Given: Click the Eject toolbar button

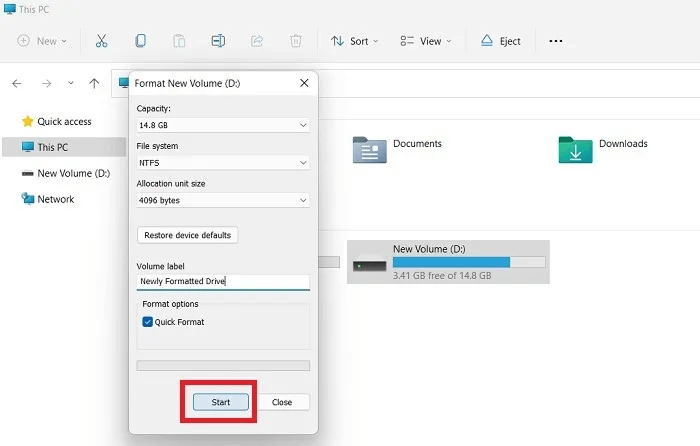Looking at the screenshot, I should [500, 41].
